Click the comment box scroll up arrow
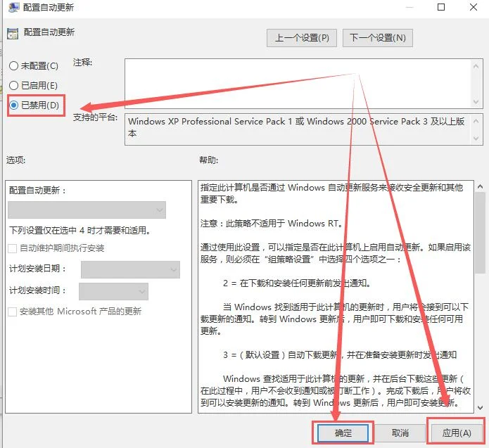The width and height of the screenshot is (489, 448). point(476,66)
